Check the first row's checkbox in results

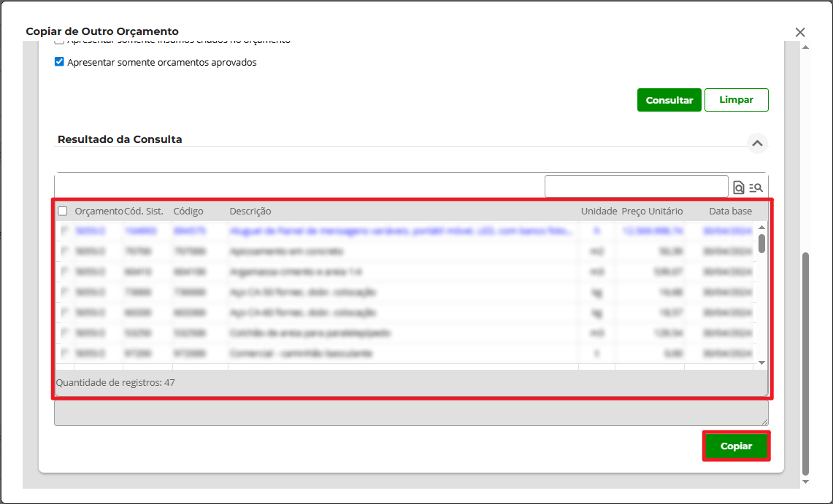pos(63,231)
